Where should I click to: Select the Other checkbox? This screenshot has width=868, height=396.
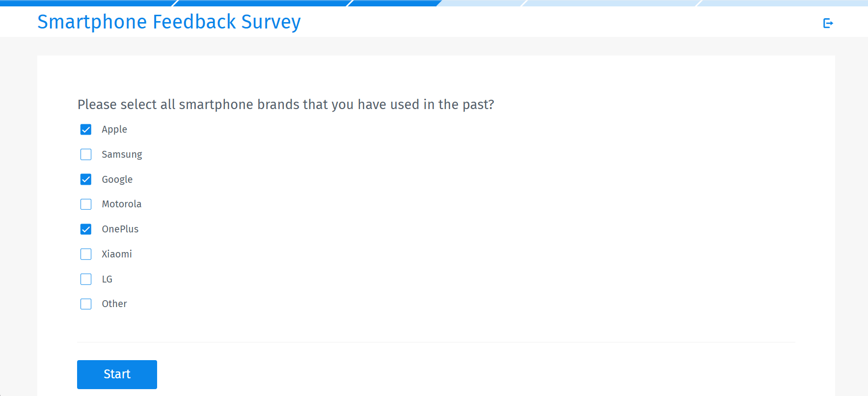click(x=86, y=304)
